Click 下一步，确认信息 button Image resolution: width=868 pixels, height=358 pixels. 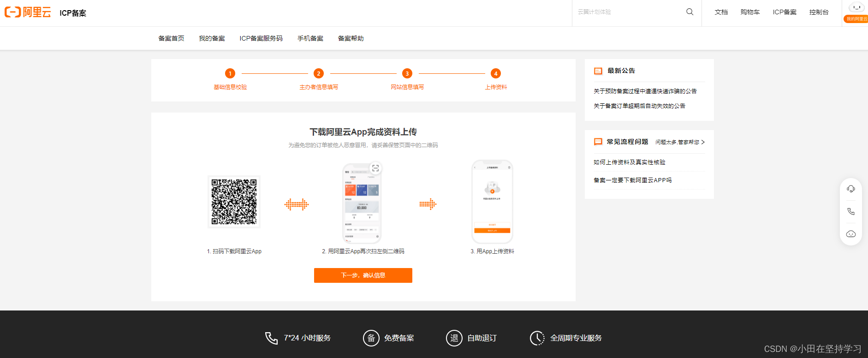363,275
